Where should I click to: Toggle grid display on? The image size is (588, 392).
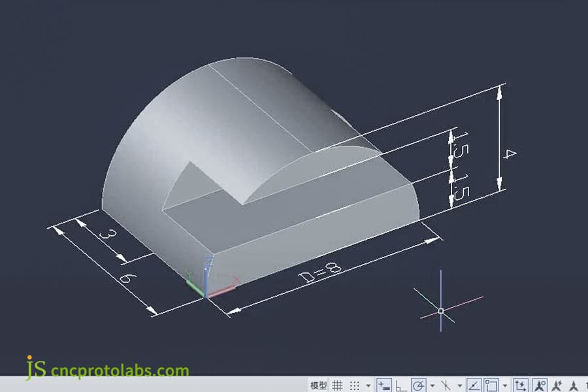point(336,382)
